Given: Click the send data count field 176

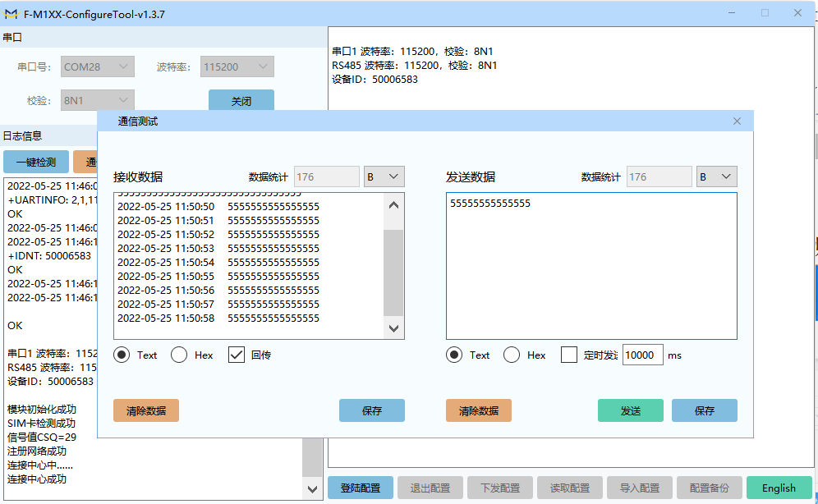Looking at the screenshot, I should [x=659, y=176].
